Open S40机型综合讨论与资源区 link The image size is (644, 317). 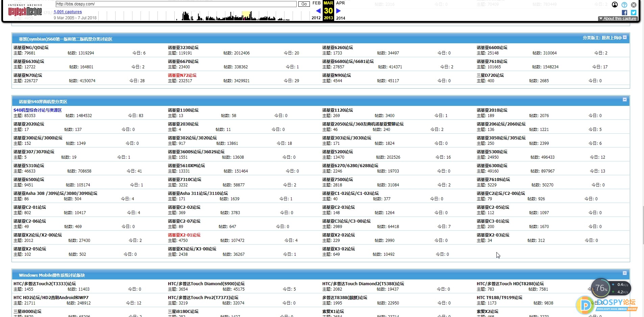click(38, 110)
